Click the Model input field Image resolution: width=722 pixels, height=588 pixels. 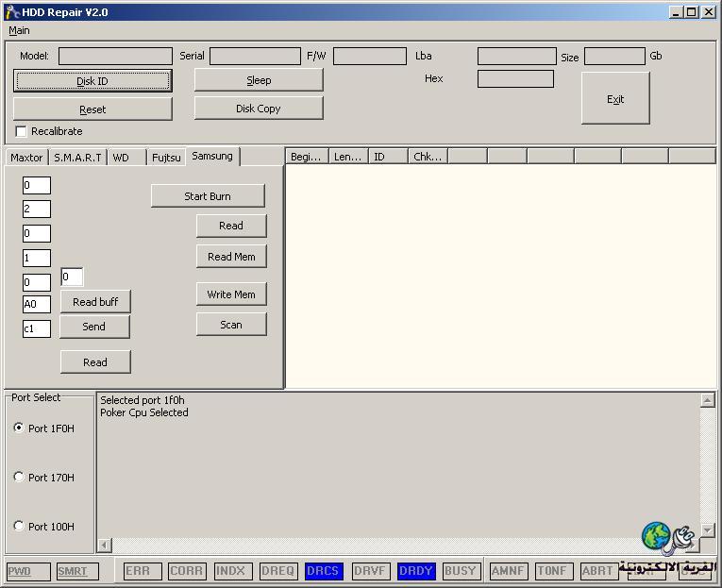coord(115,57)
